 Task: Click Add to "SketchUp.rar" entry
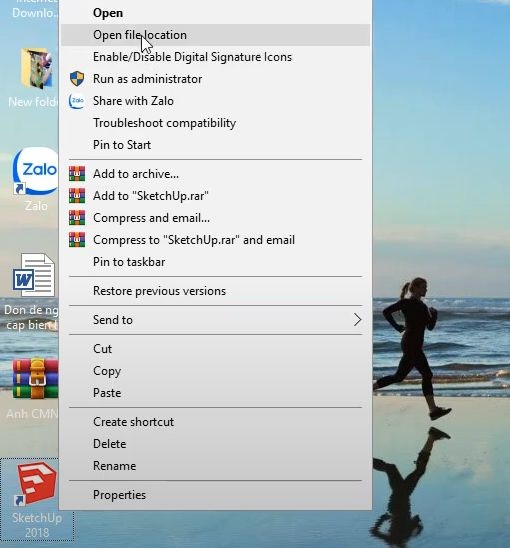215,196
